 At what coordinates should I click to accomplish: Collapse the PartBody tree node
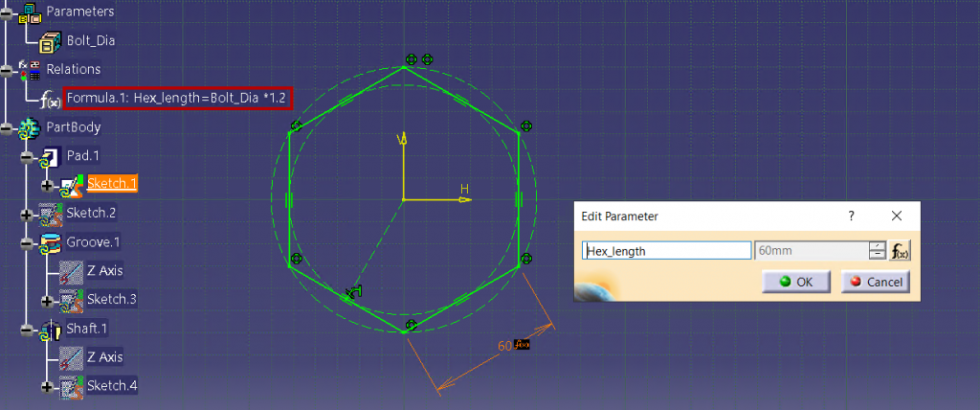[6, 127]
